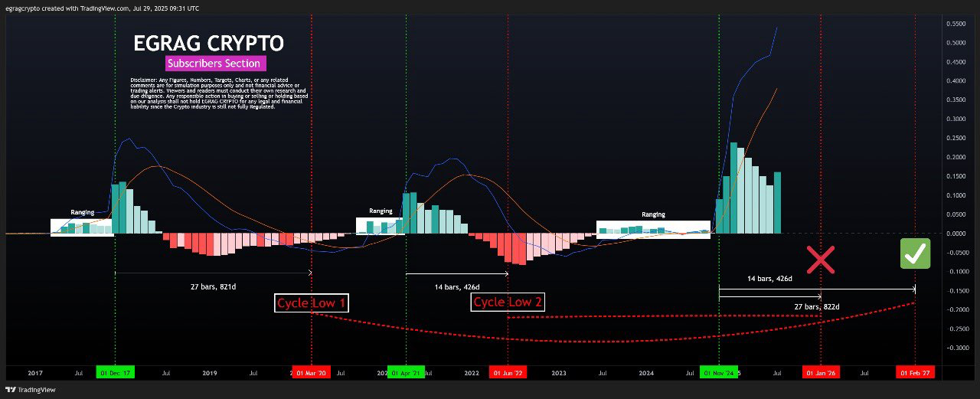Image resolution: width=980 pixels, height=399 pixels.
Task: Click the 2022 year label on time axis
Action: (x=472, y=373)
